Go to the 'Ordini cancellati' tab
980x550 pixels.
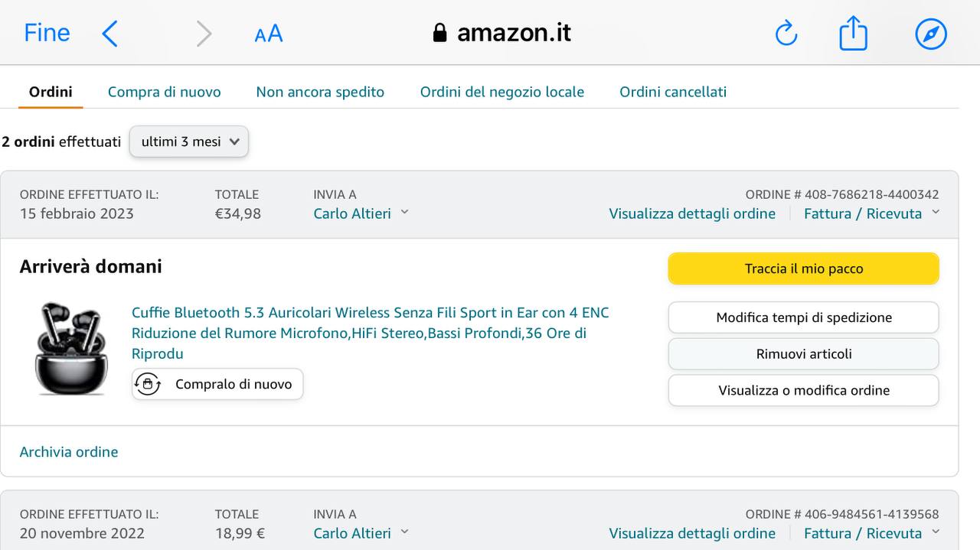673,92
